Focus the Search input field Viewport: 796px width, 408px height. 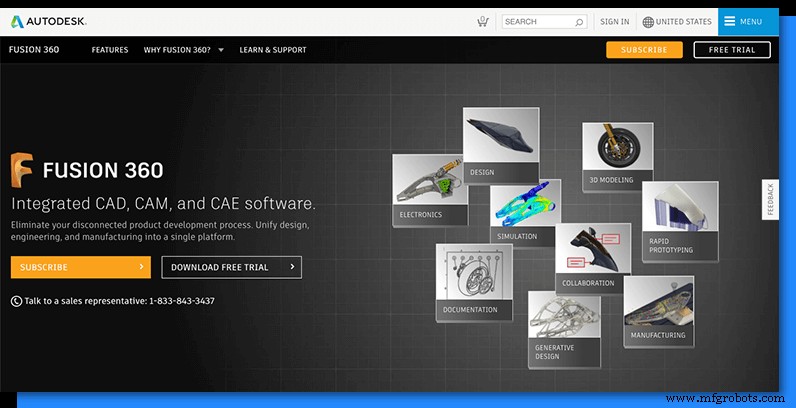click(x=538, y=21)
